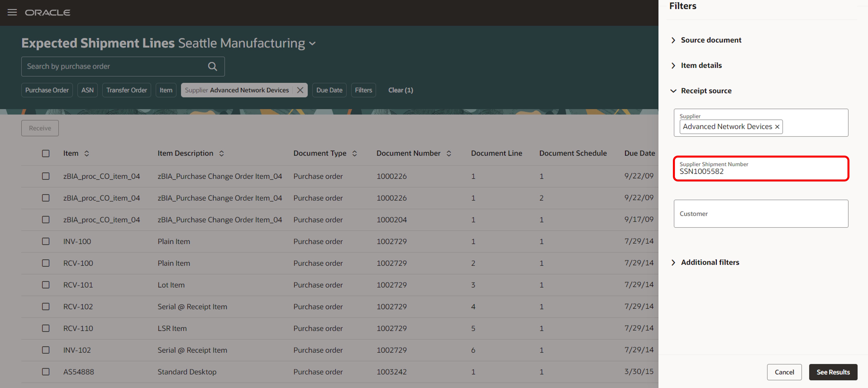Click the See Results button
Image resolution: width=868 pixels, height=388 pixels.
pos(833,372)
